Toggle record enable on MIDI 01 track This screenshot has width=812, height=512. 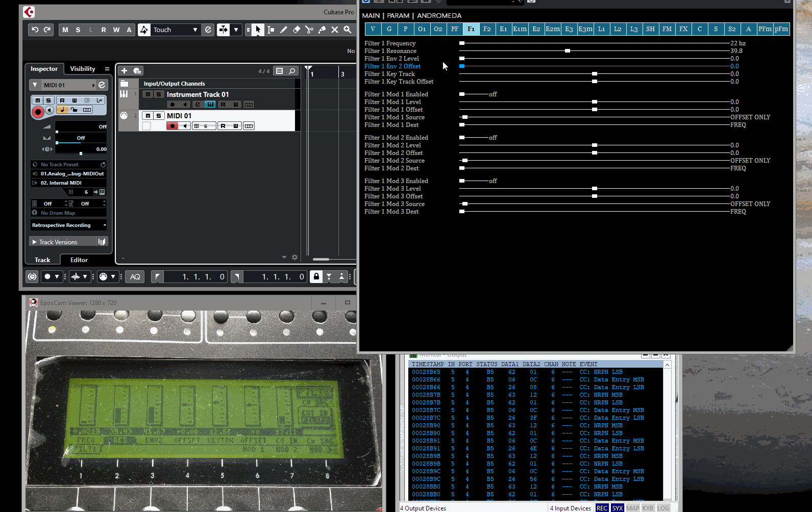click(173, 126)
